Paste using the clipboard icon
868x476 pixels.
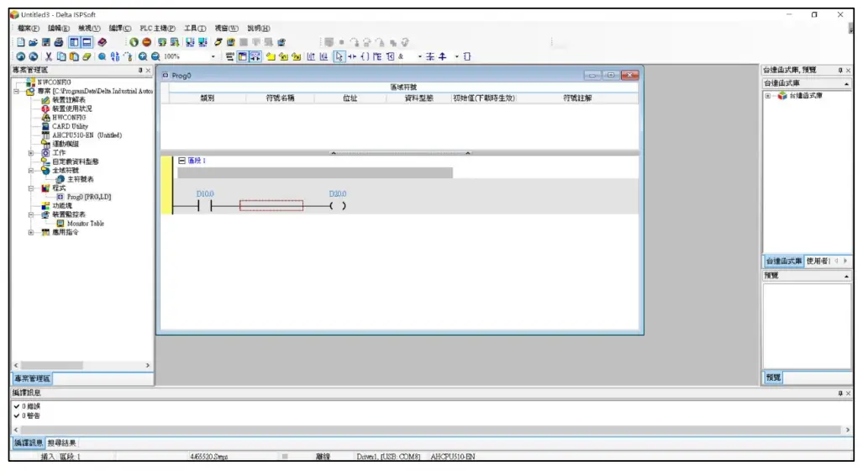coord(74,56)
